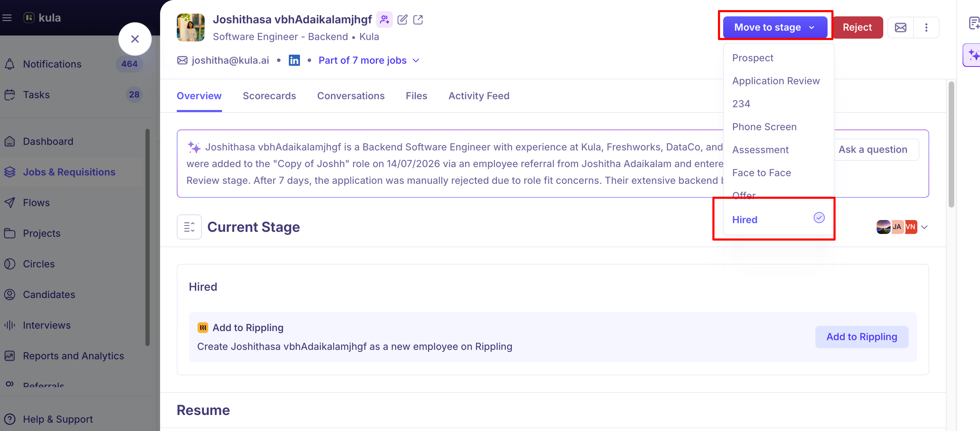Screen dimensions: 980x431
Task: Click the email envelope button
Action: click(x=900, y=28)
